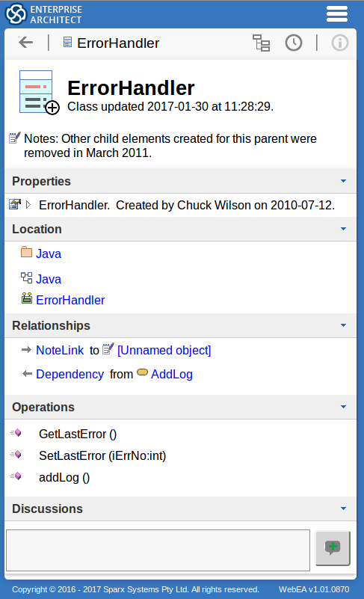Screen dimensions: 364x599
Task: Open the hamburger menu
Action: (337, 14)
